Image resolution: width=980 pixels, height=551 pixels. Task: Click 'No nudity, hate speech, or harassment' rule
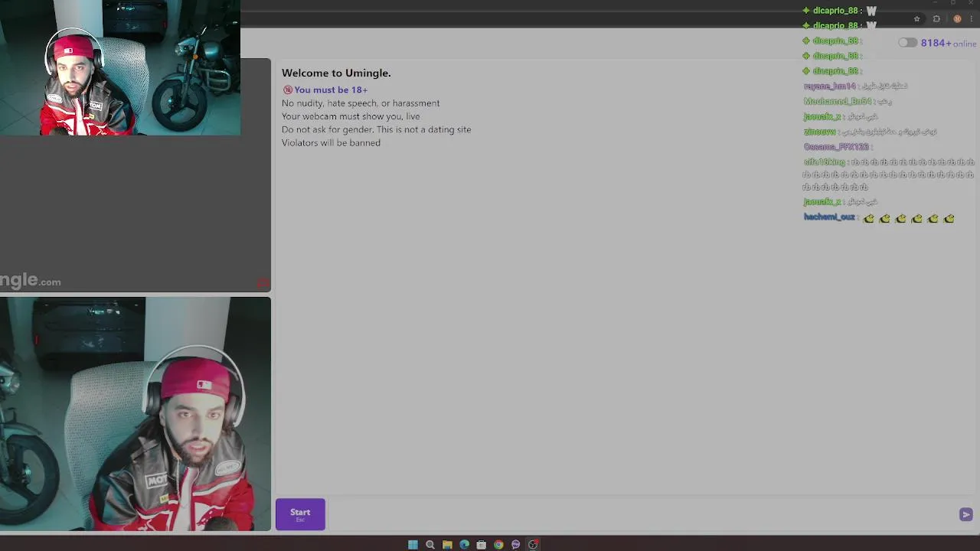click(361, 103)
